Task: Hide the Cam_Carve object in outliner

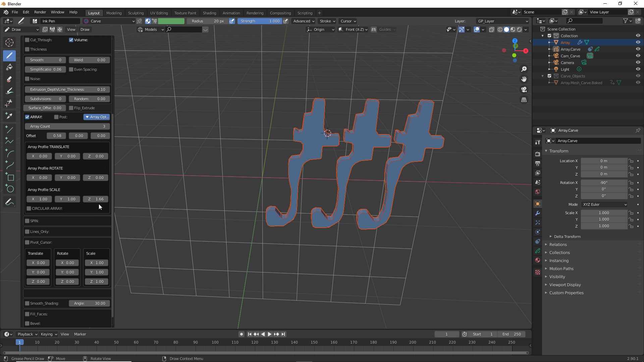Action: click(638, 56)
